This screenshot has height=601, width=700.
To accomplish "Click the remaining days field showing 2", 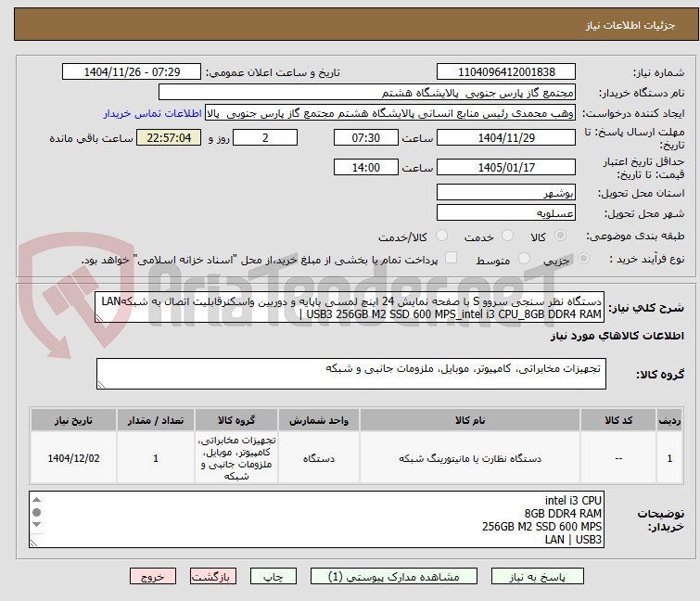I will click(265, 137).
